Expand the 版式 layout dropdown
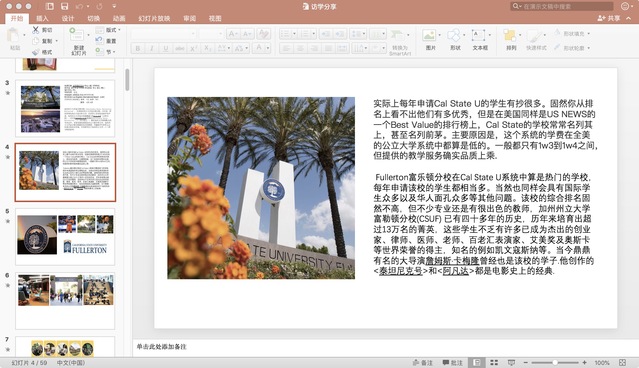Screen dimensions: 639x368 click(108, 30)
